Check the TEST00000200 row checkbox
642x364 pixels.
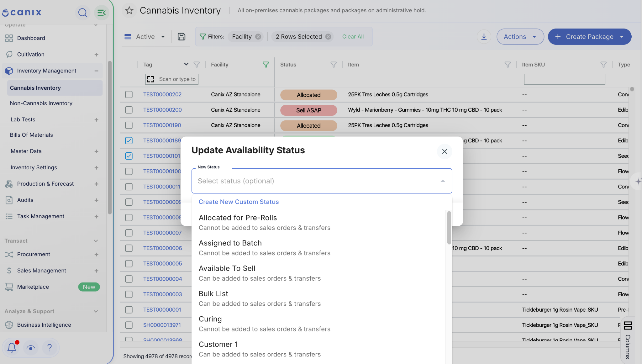[129, 110]
